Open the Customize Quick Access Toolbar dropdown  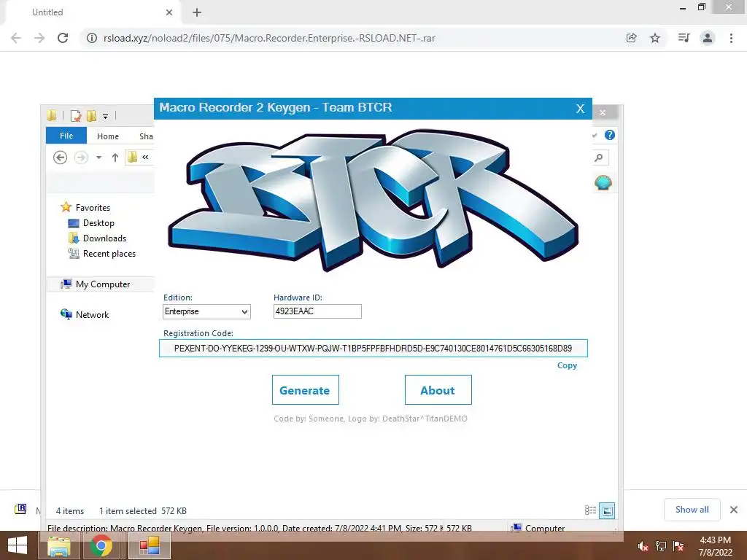point(105,116)
